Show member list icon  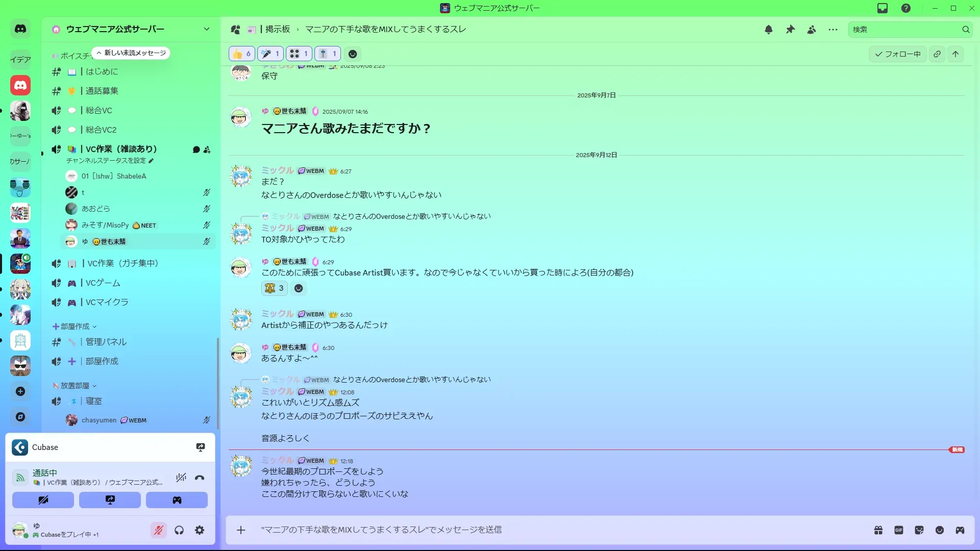tap(812, 30)
